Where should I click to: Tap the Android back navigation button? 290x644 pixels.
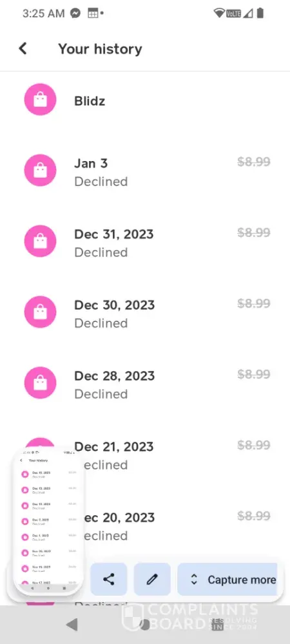72,624
